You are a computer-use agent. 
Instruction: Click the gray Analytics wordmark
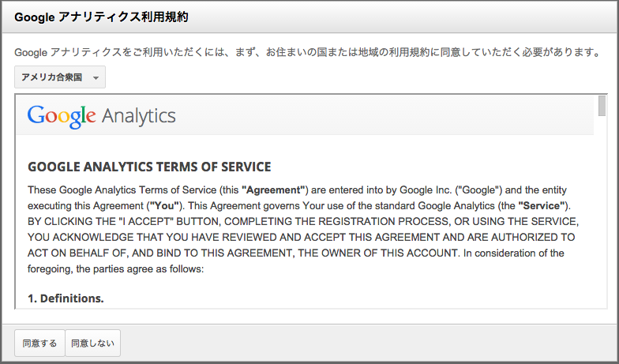coord(139,117)
